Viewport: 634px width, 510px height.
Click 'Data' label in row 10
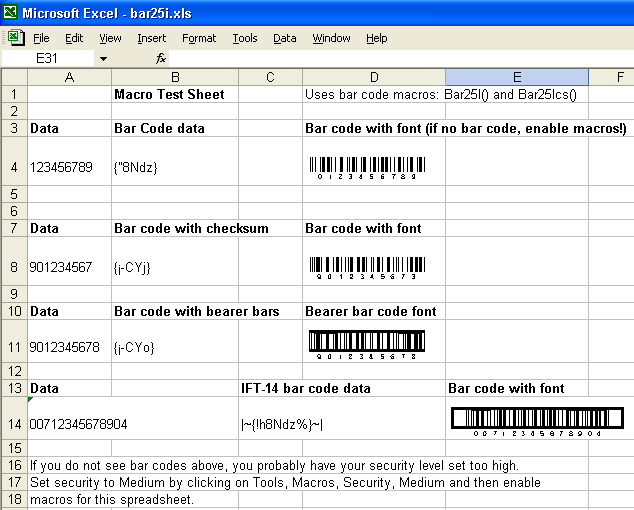coord(44,311)
